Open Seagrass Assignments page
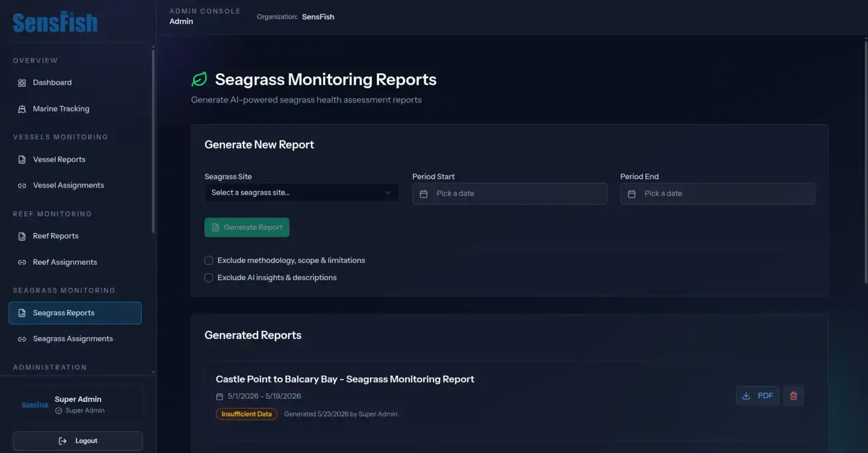 pos(75,339)
